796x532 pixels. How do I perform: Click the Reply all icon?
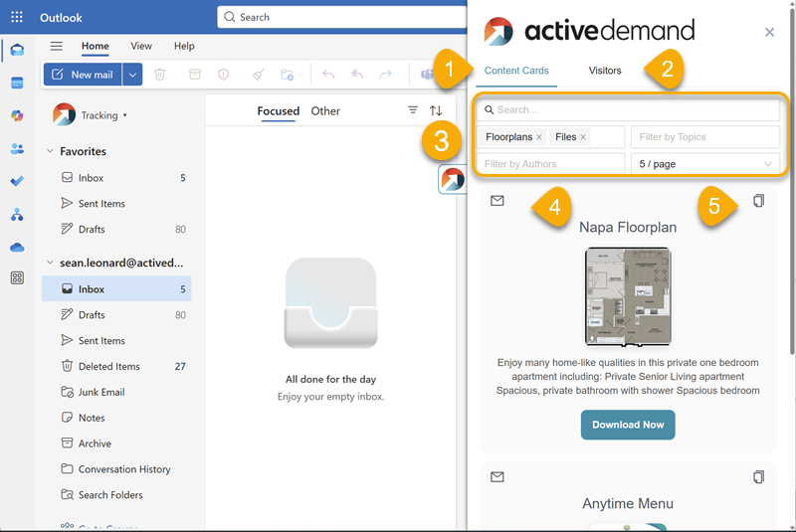click(x=357, y=75)
